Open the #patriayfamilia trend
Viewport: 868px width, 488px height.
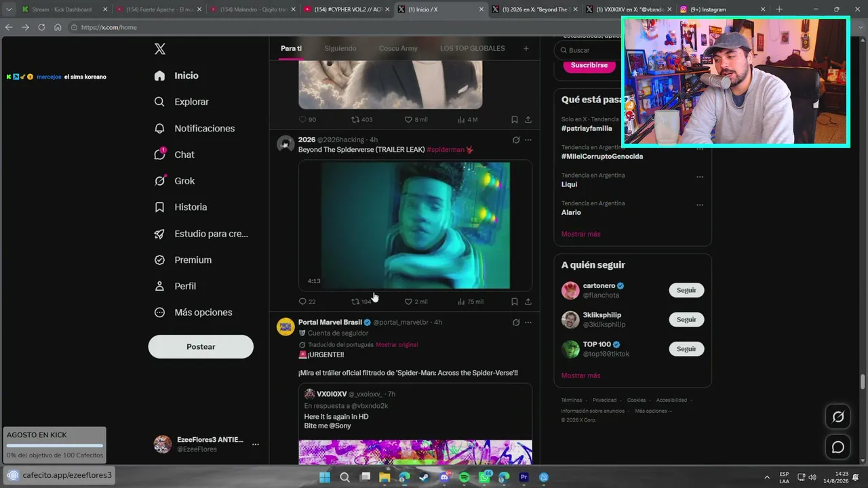click(587, 128)
